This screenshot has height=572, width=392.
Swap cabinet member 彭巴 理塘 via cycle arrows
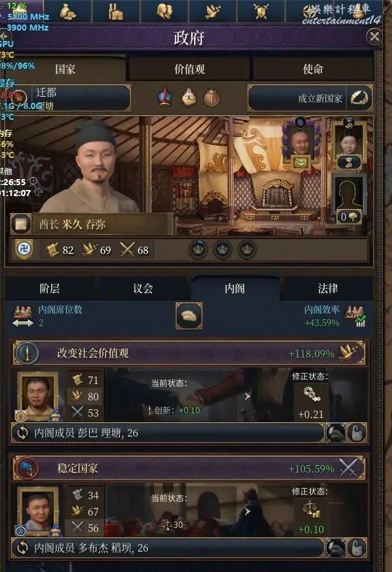tap(22, 433)
